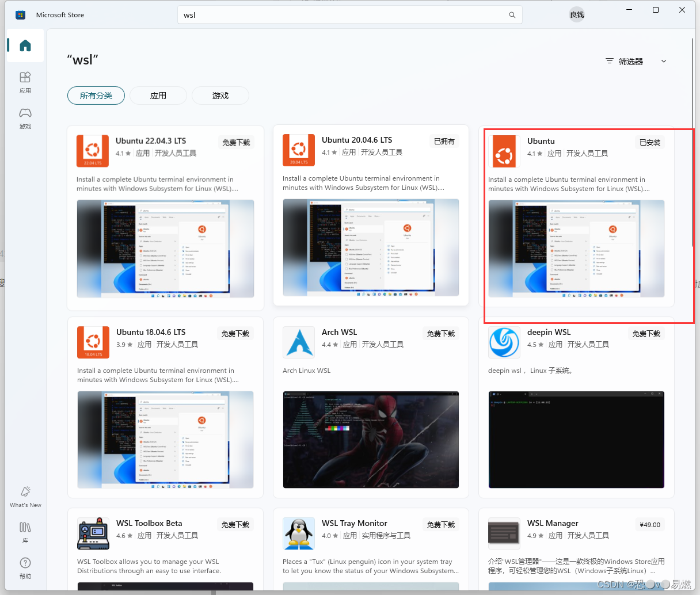Screen dimensions: 700x595
Task: Click the Arch WSL app icon
Action: pyautogui.click(x=299, y=342)
